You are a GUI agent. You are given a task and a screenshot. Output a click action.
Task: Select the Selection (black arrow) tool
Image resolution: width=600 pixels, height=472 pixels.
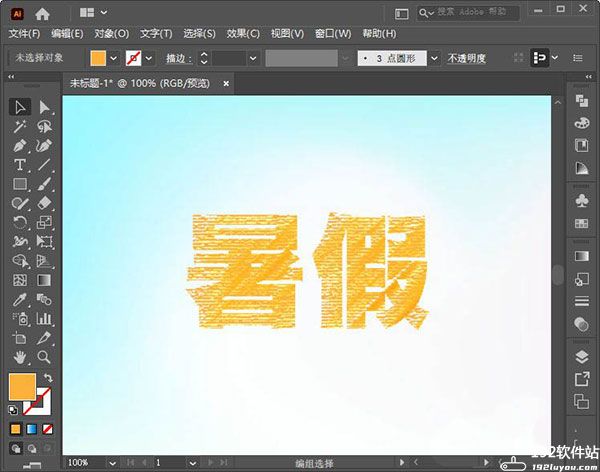point(20,107)
